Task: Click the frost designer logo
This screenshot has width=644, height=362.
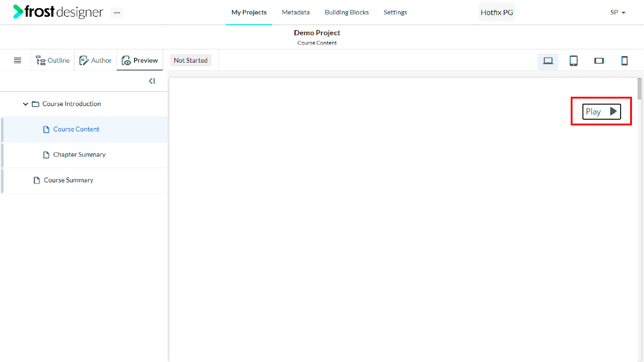Action: point(58,12)
